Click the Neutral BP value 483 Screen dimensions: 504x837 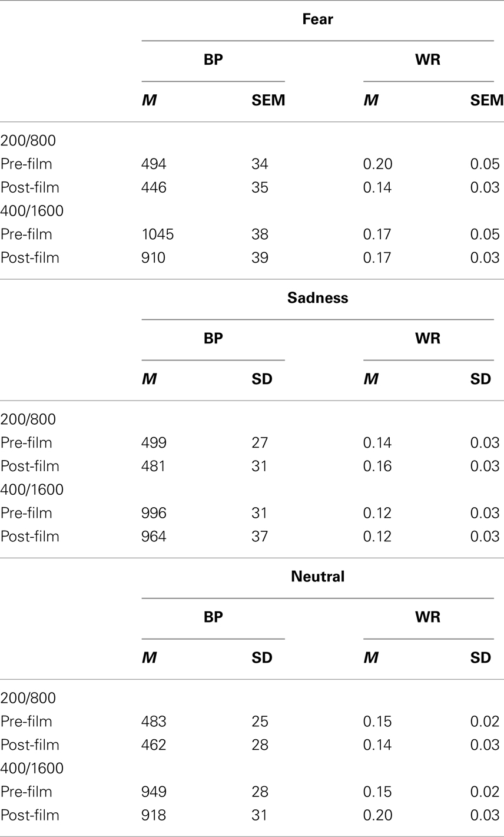154,722
